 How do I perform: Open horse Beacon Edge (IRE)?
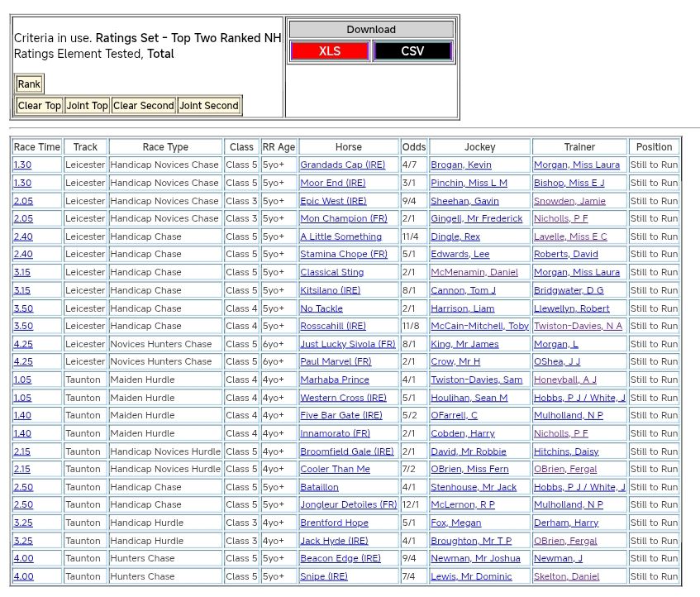(340, 559)
